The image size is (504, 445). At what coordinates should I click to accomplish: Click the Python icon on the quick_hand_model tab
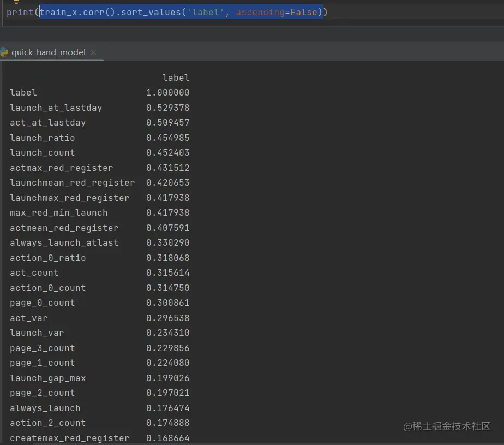click(x=4, y=52)
